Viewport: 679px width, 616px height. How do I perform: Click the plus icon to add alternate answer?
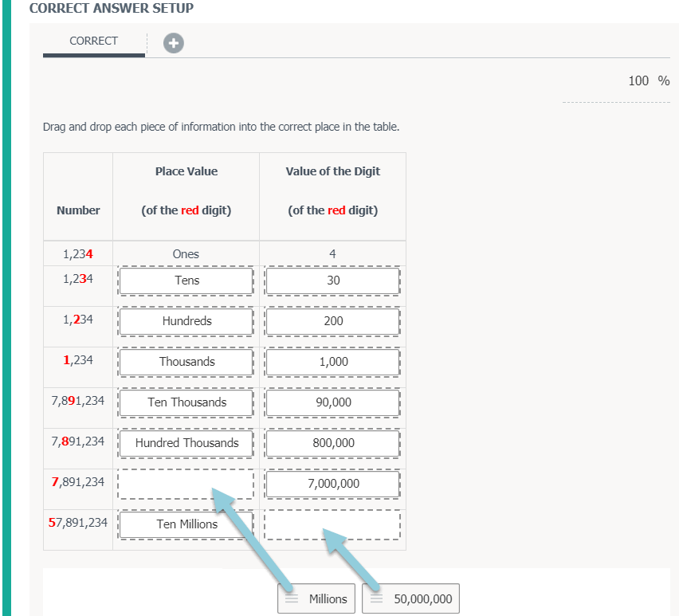click(174, 42)
